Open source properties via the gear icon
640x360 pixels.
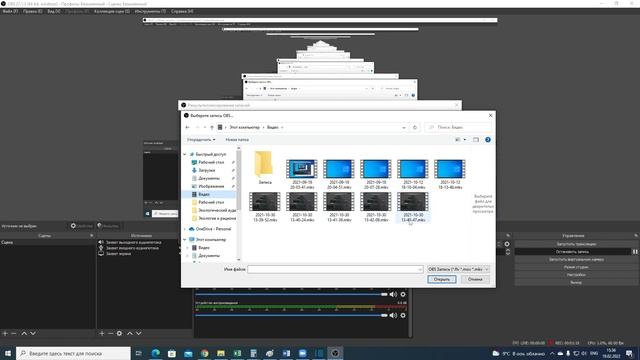tap(119, 333)
